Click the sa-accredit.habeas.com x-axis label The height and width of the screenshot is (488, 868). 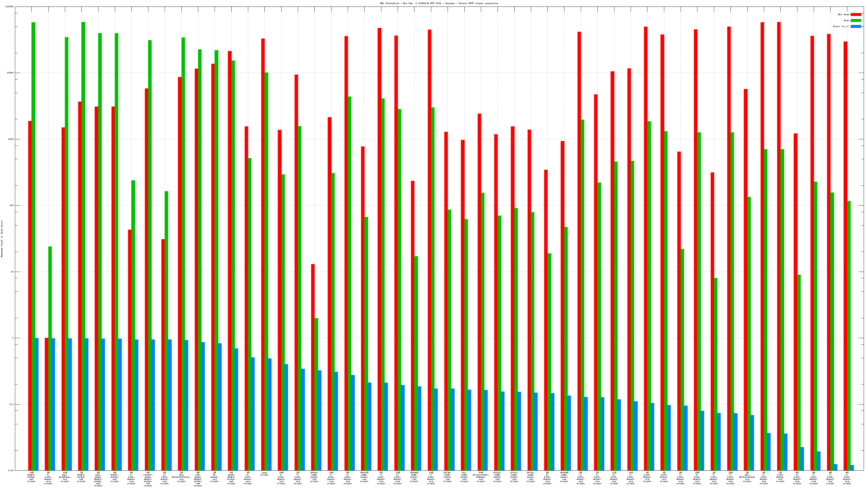pos(481,477)
